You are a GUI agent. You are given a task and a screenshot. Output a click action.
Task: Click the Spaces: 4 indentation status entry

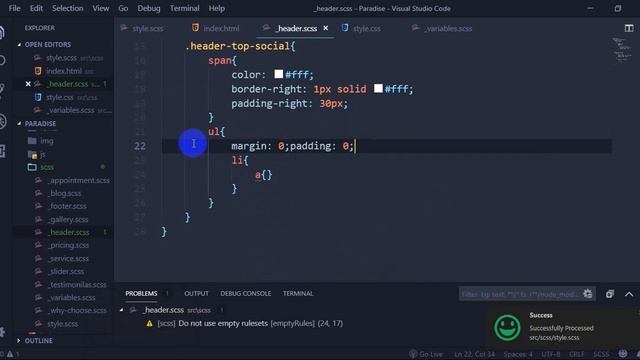pyautogui.click(x=518, y=354)
